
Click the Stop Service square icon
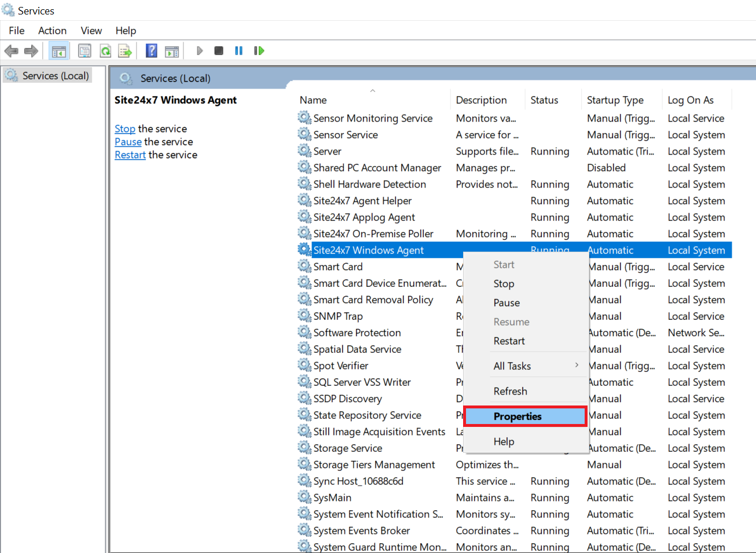tap(219, 51)
